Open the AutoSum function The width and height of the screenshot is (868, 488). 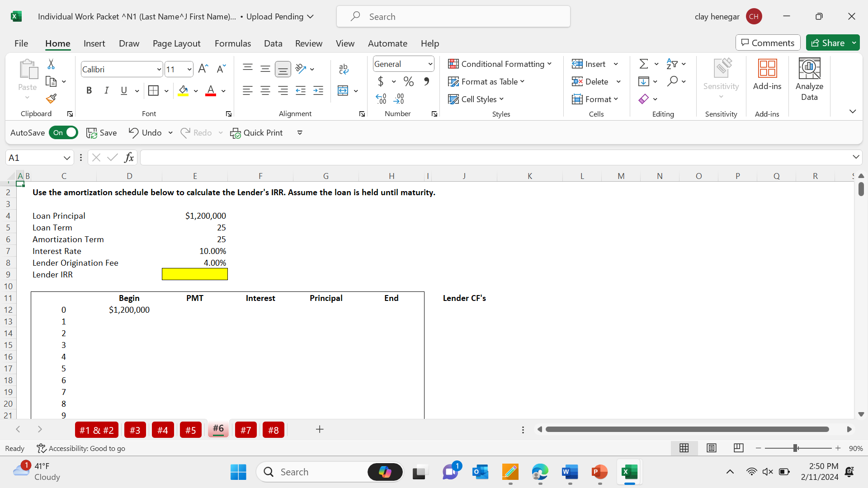(x=645, y=64)
